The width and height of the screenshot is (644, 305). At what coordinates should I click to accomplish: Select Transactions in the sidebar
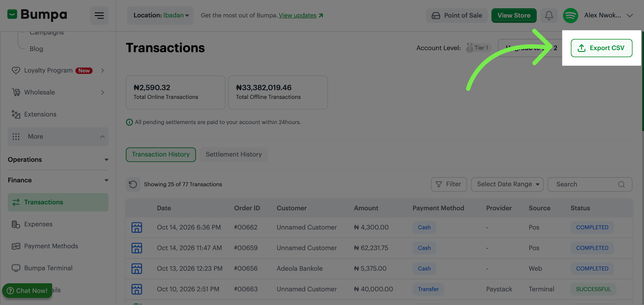(x=58, y=202)
